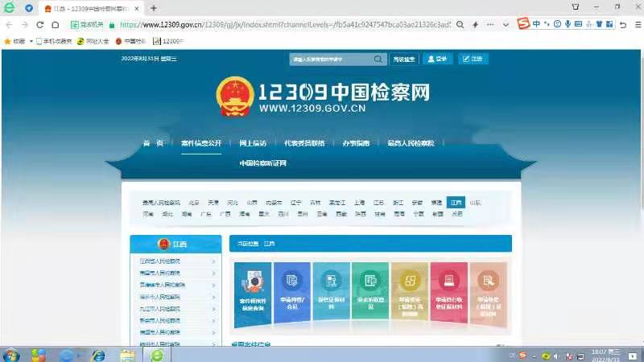Image resolution: width=644 pixels, height=362 pixels.
Task: Open the red tile in the service row
Action: coord(448,294)
